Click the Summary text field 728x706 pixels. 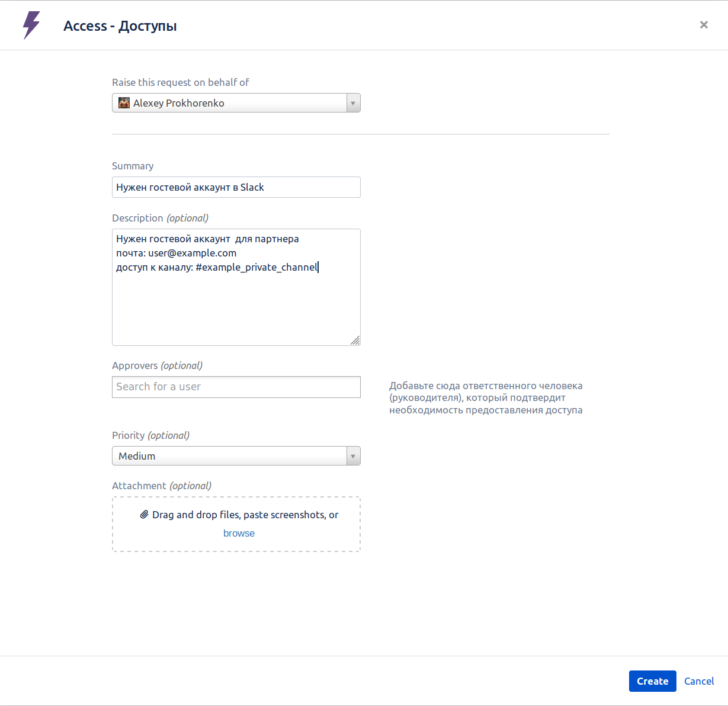click(236, 187)
